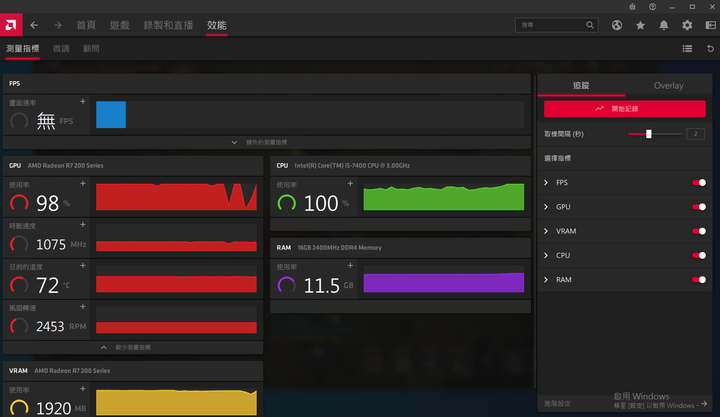Expand the FPS metric row chevron
Viewport: 720px width, 417px height.
tap(546, 183)
